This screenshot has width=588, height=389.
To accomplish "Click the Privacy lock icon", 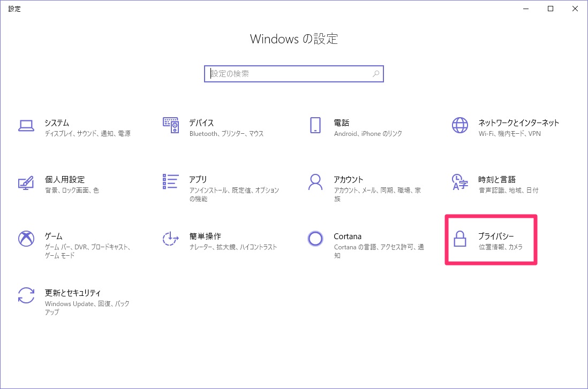I will (x=460, y=239).
